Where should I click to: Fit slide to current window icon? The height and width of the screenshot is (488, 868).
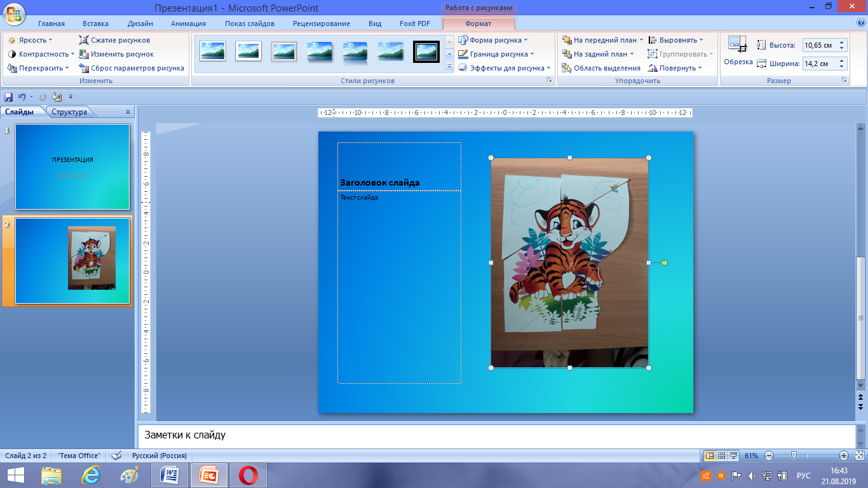(859, 456)
